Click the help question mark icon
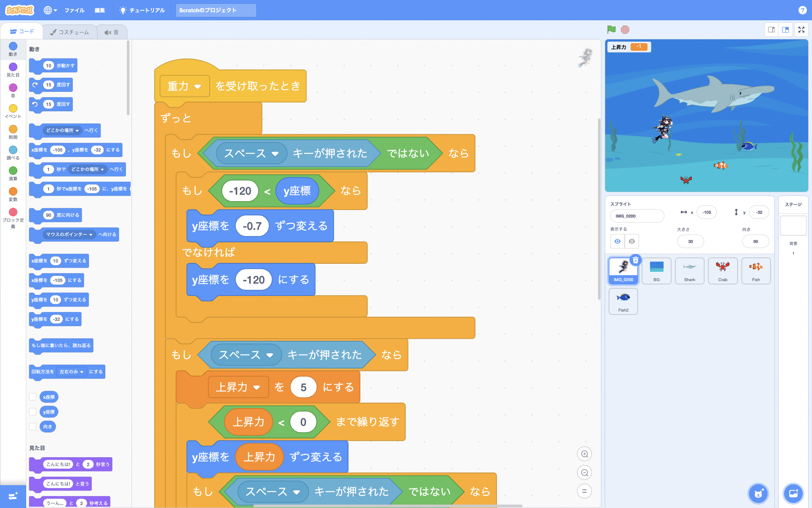 802,10
